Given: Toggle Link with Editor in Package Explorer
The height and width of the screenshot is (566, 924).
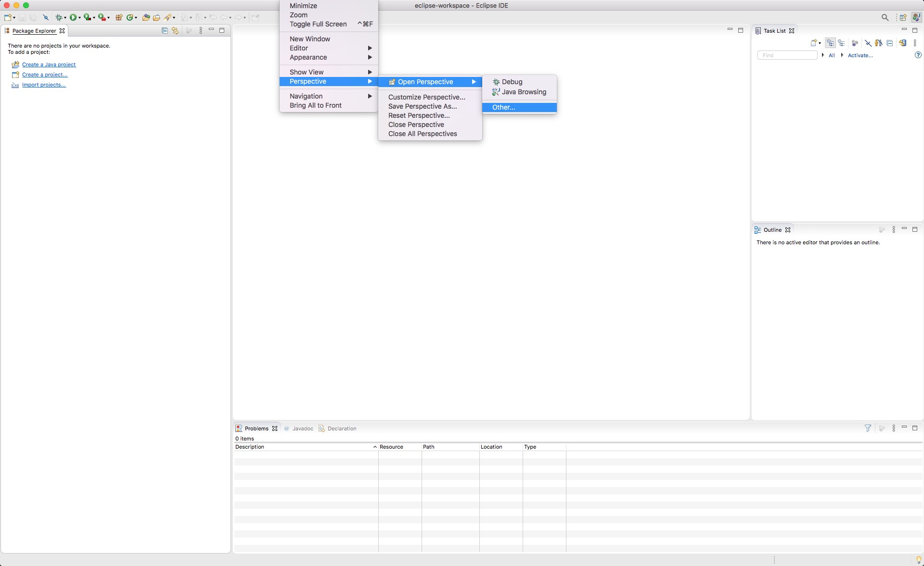Looking at the screenshot, I should click(x=175, y=30).
